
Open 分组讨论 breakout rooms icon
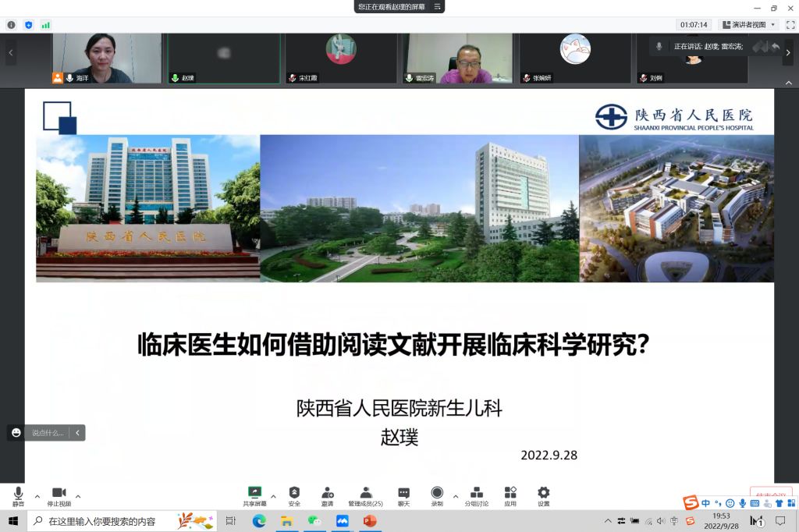point(476,495)
